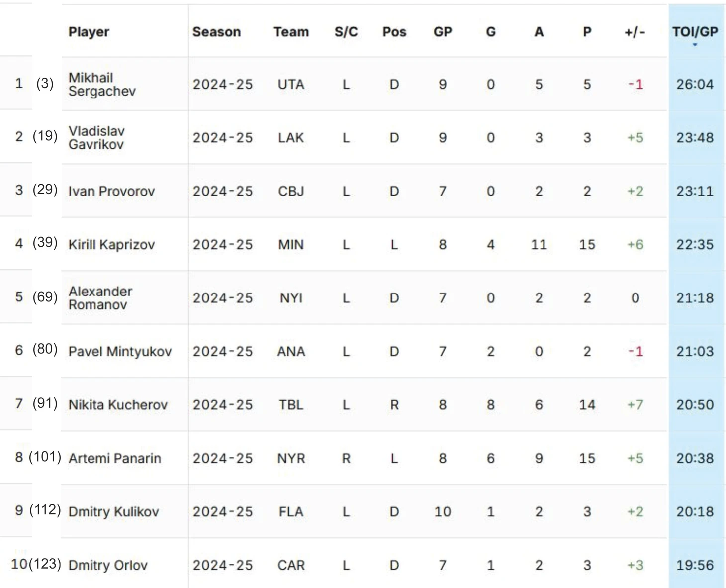This screenshot has width=726, height=588.
Task: Sort by assists A column header
Action: coord(539,32)
